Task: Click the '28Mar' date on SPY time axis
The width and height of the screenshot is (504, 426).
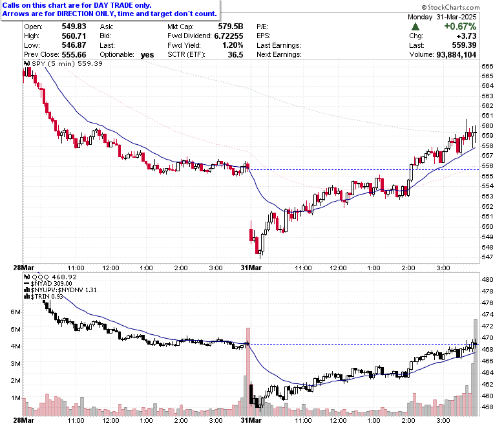Action: click(23, 268)
